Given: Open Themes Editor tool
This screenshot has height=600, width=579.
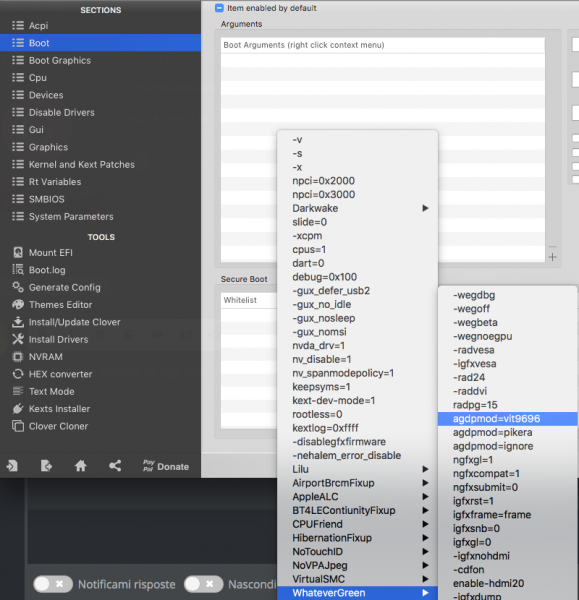Looking at the screenshot, I should point(52,305).
